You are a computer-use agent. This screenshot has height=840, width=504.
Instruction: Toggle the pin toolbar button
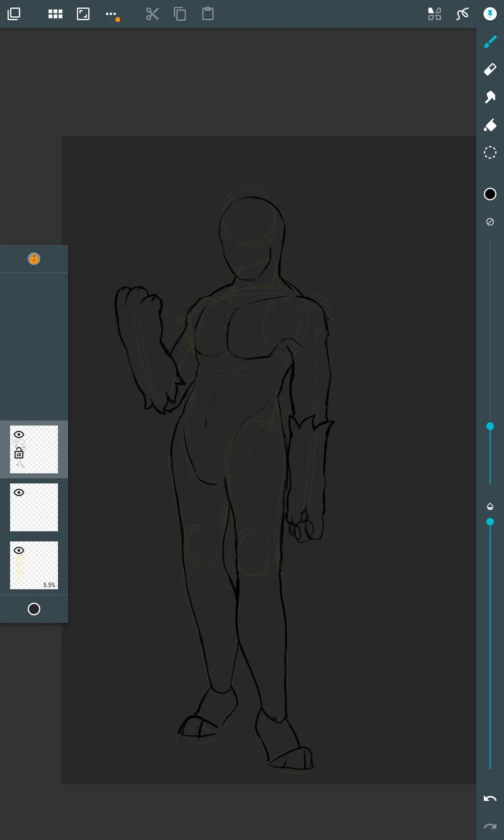tap(490, 14)
